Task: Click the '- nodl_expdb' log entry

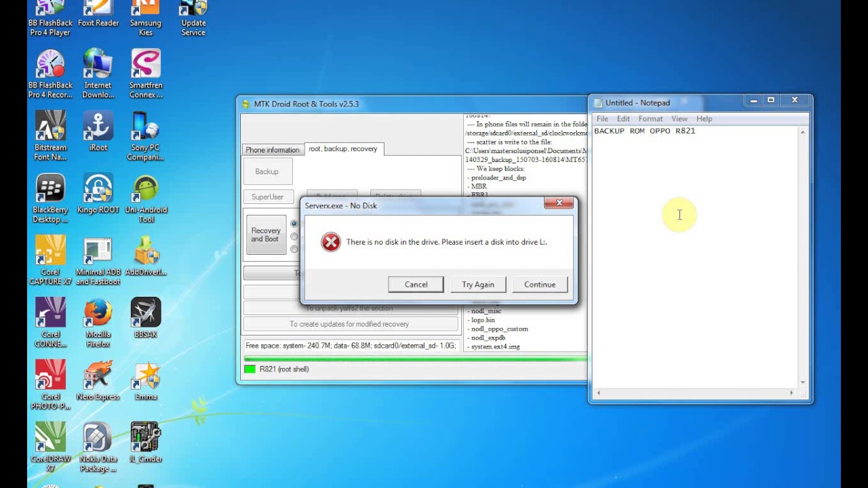Action: pos(486,338)
